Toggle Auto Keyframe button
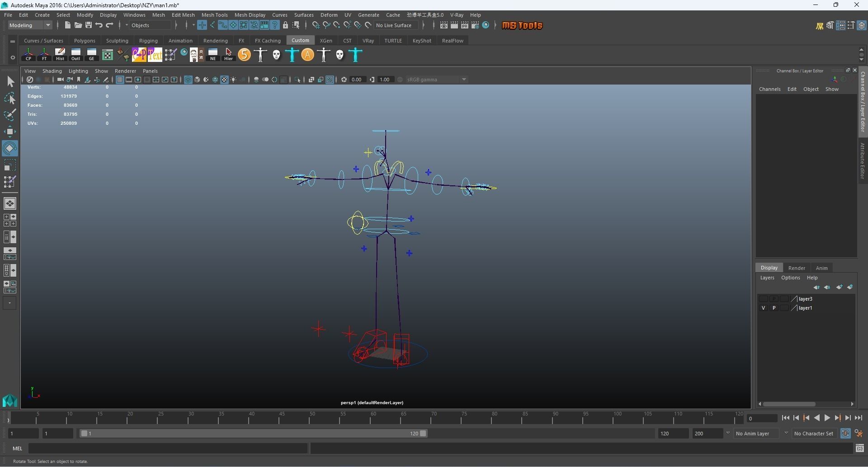Image resolution: width=868 pixels, height=467 pixels. [x=845, y=434]
